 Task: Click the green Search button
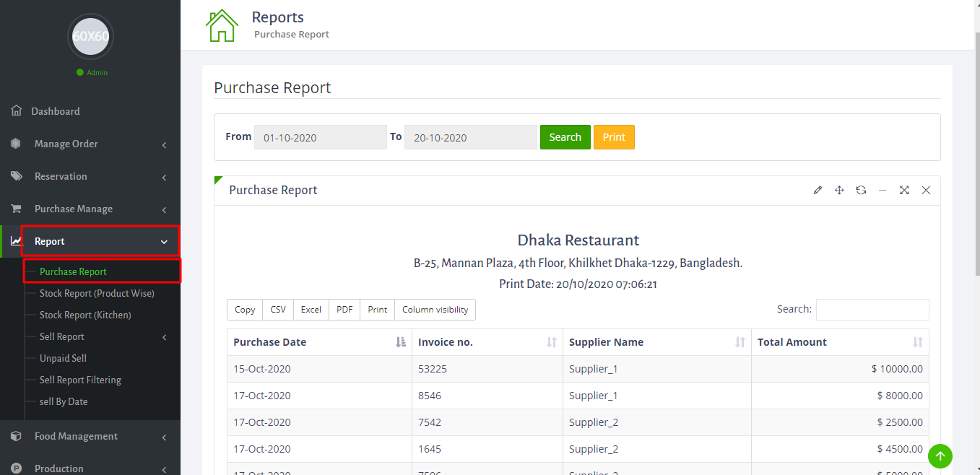(x=565, y=137)
